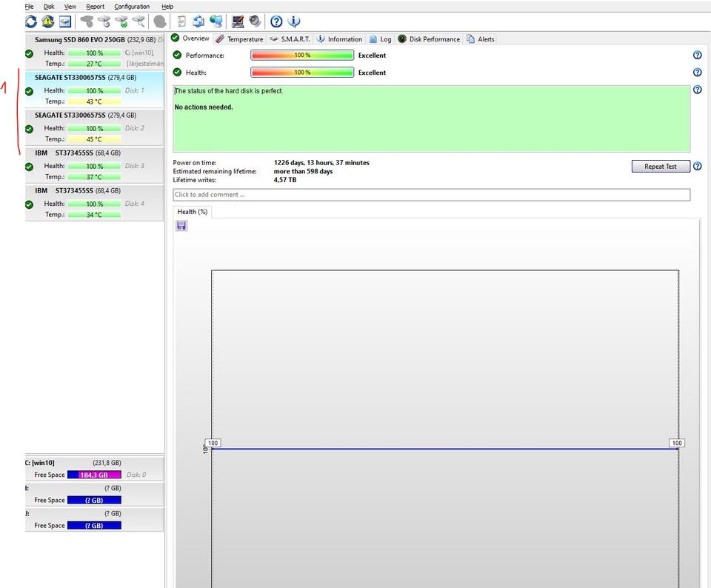Click the refresh disk information toolbar icon
Image resolution: width=711 pixels, height=588 pixels.
pyautogui.click(x=30, y=21)
